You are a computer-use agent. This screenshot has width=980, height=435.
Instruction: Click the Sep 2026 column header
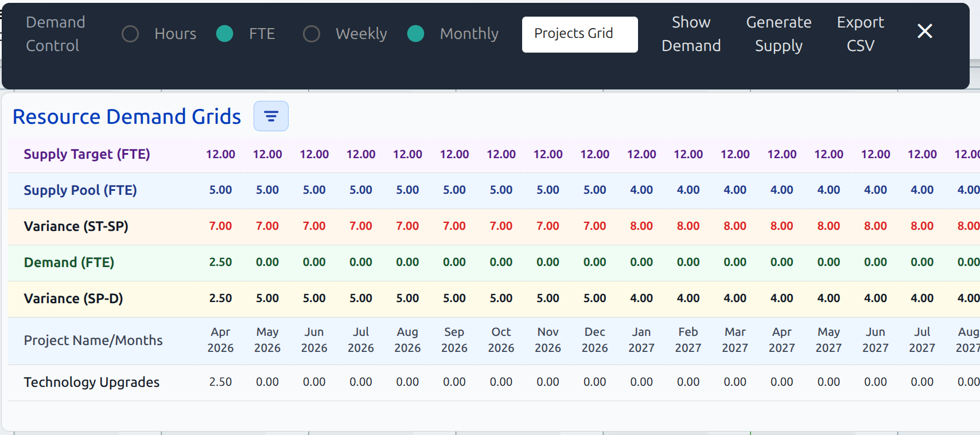pyautogui.click(x=454, y=340)
